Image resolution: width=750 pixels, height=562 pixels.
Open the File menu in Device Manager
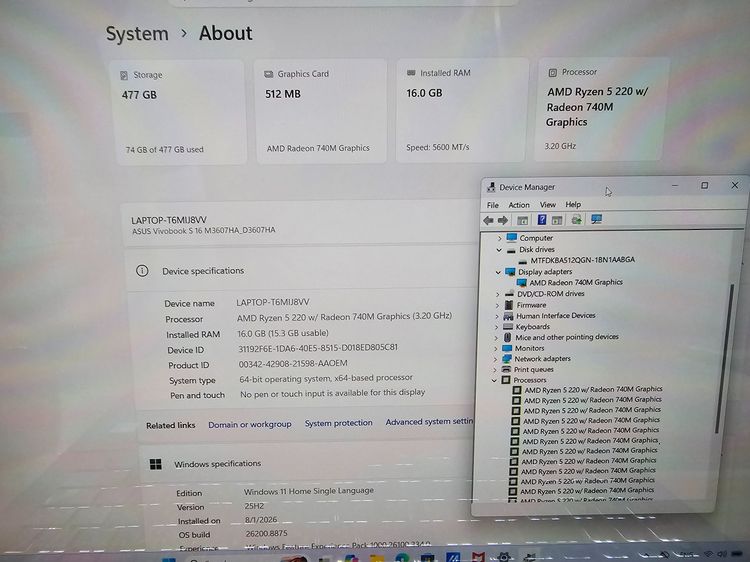point(493,205)
